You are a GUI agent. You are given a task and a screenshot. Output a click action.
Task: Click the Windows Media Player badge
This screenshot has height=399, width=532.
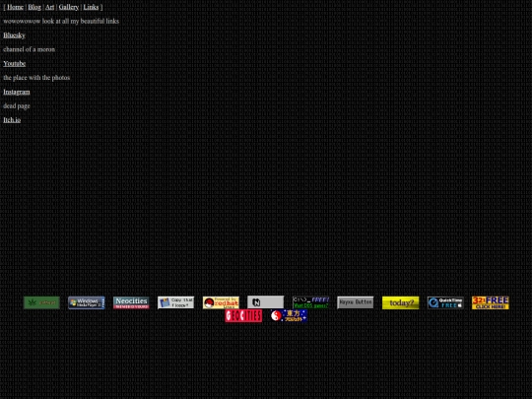[x=87, y=302]
